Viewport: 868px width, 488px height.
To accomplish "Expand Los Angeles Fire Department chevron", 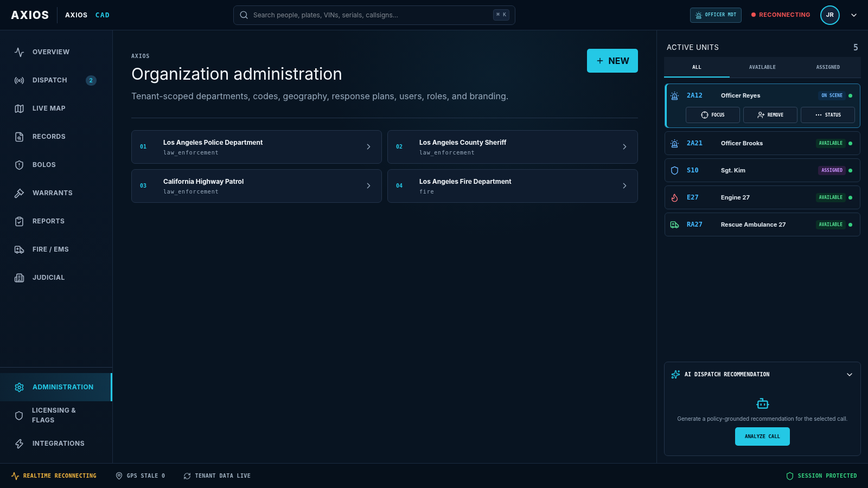I will (x=624, y=186).
